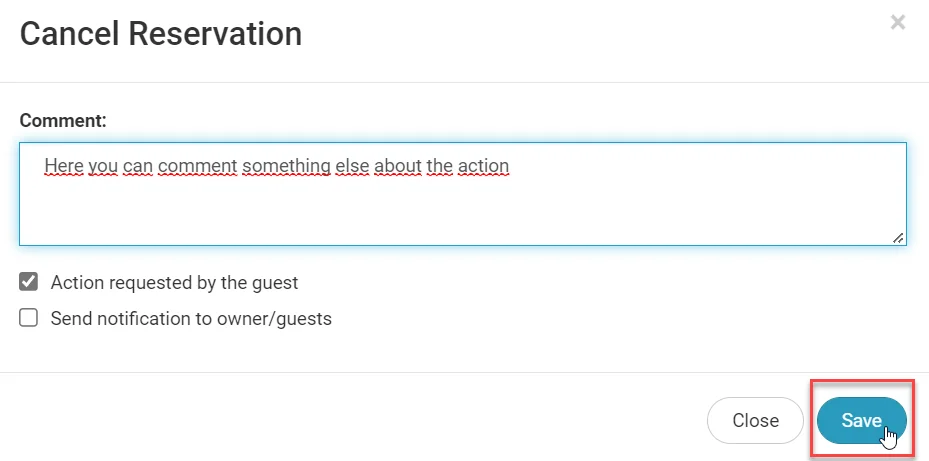Uncheck the Action requested by guest checkbox
929x461 pixels.
click(29, 282)
